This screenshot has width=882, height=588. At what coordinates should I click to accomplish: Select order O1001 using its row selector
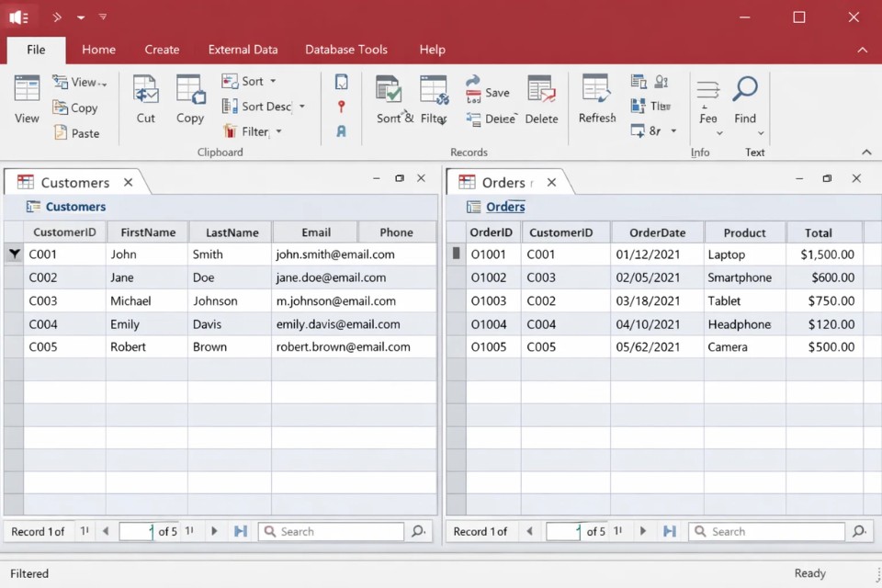[456, 254]
